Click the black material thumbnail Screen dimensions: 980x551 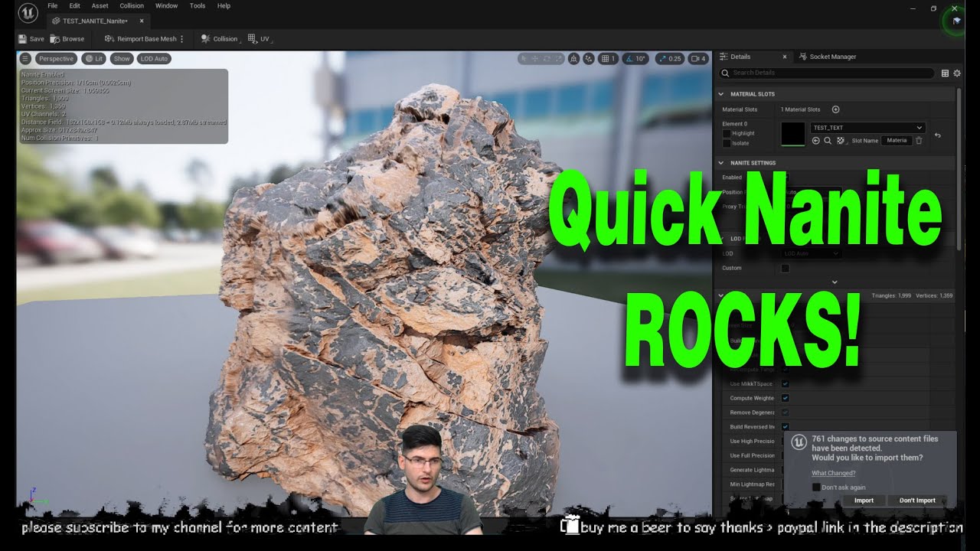[792, 134]
